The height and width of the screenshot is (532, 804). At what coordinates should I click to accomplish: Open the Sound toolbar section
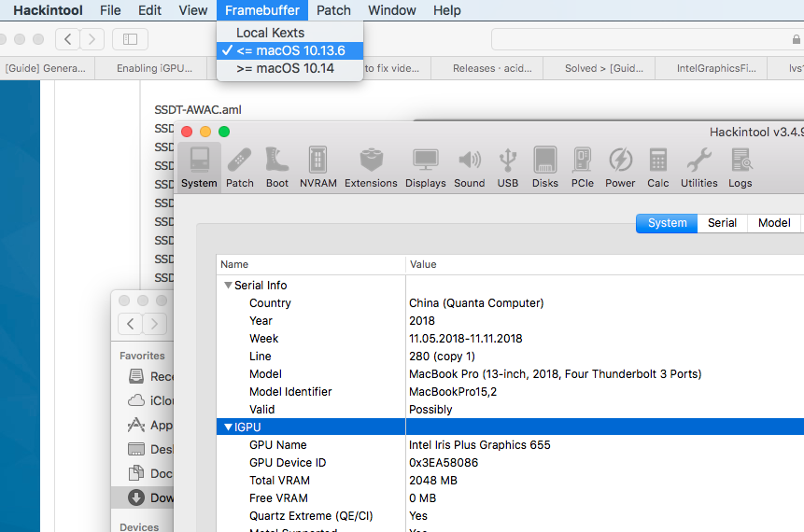coord(469,168)
